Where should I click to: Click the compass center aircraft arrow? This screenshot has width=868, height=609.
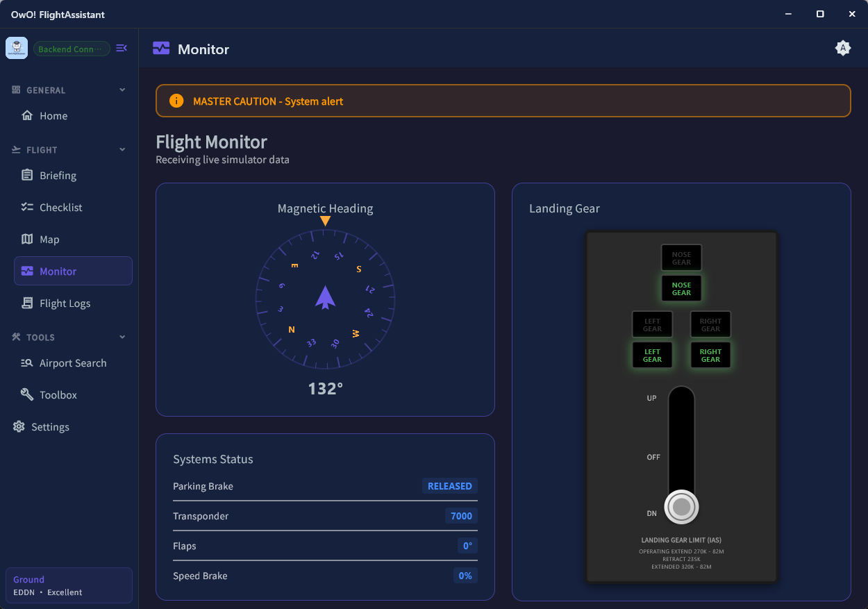[325, 297]
